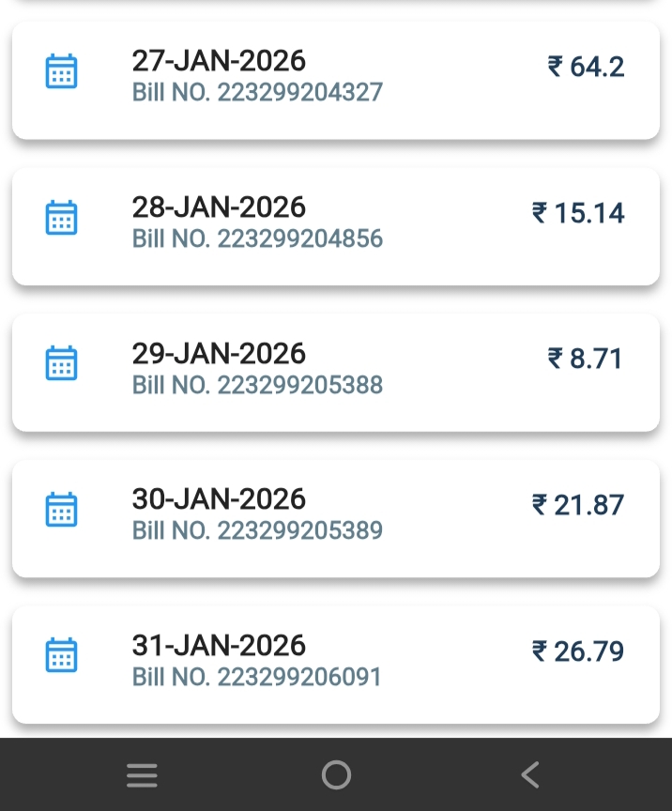672x811 pixels.
Task: Select the ₹ 8.71 bill amount
Action: coord(586,359)
